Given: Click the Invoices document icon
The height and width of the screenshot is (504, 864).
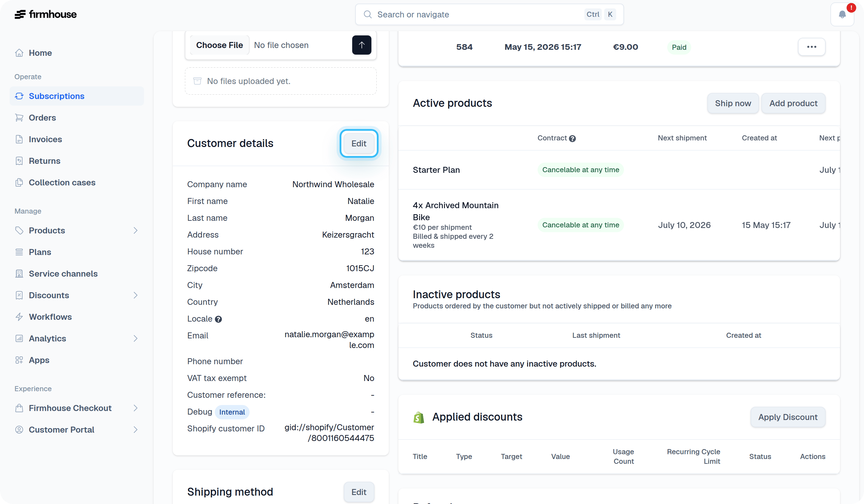Looking at the screenshot, I should [19, 139].
